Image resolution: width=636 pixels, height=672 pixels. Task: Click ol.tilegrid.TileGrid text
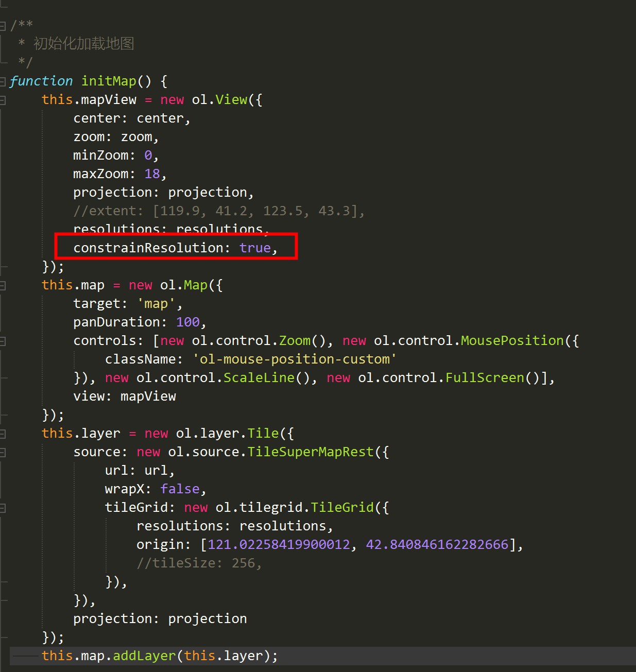tap(295, 507)
